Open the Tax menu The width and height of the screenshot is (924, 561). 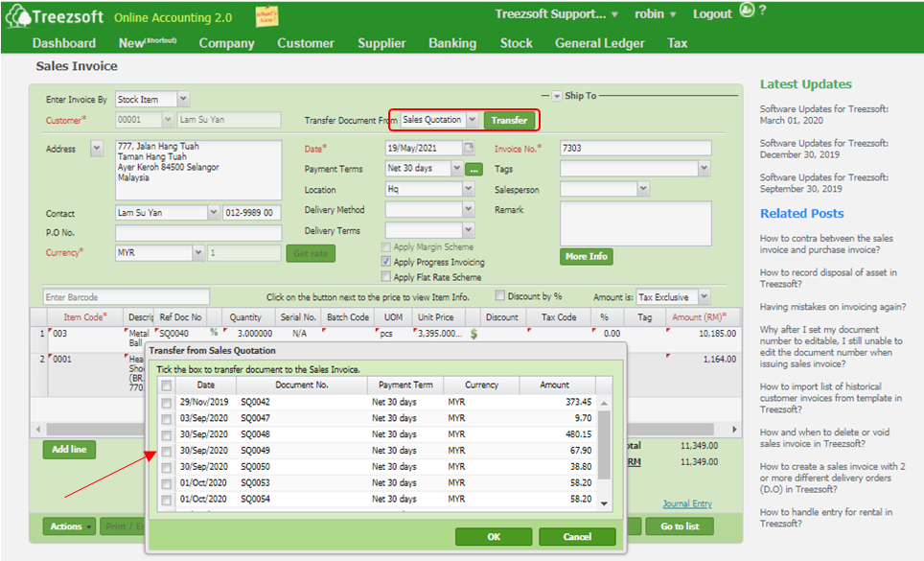pyautogui.click(x=677, y=43)
